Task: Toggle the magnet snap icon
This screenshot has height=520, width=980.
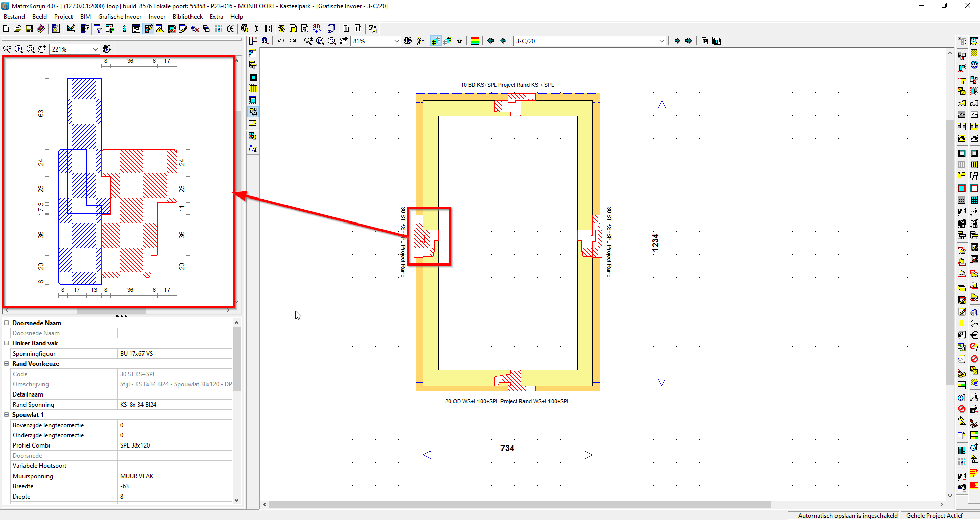Action: pos(266,41)
